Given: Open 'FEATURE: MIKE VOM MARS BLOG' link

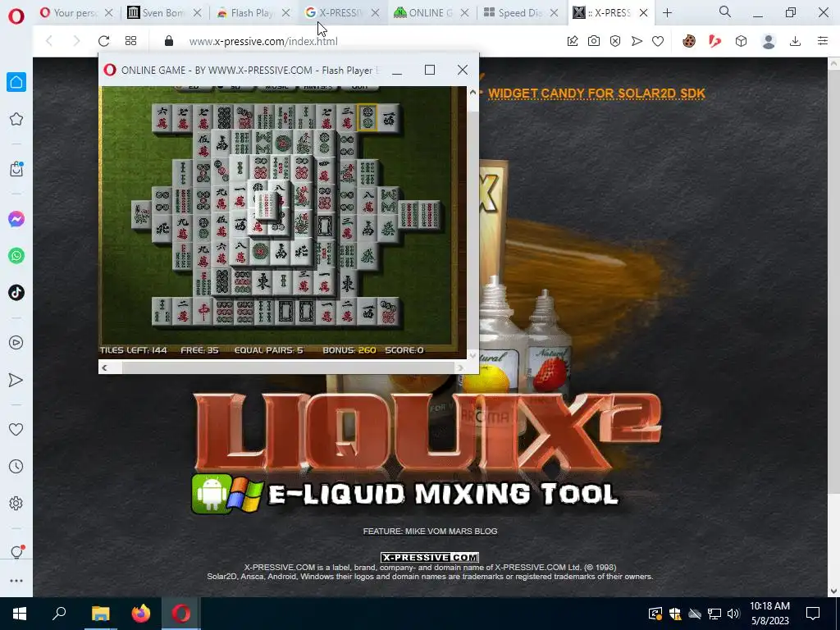Looking at the screenshot, I should pyautogui.click(x=430, y=531).
